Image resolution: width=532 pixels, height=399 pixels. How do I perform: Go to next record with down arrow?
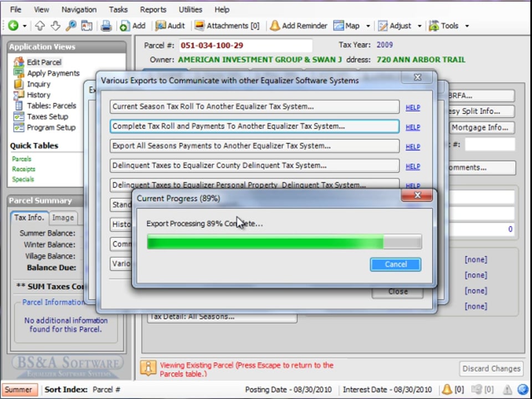coord(55,26)
